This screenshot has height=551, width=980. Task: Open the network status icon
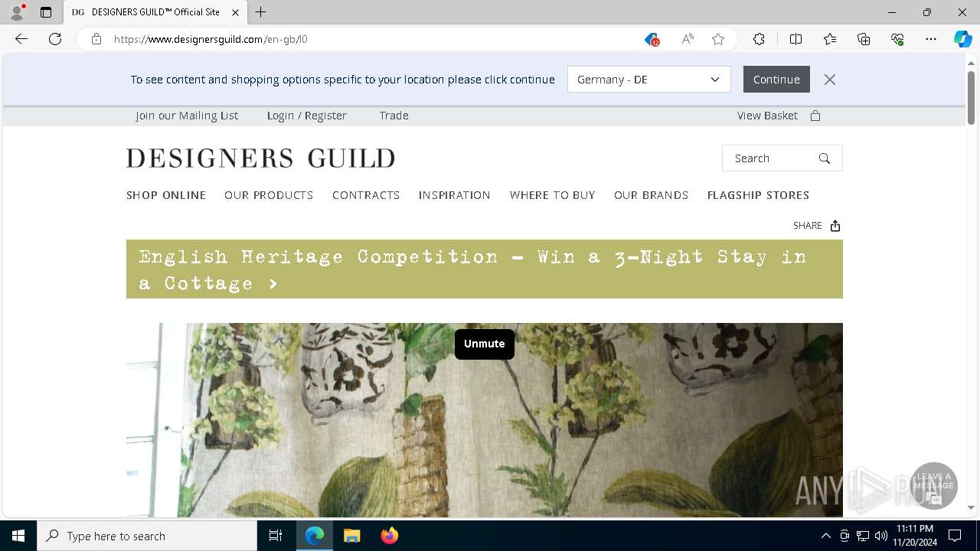863,536
